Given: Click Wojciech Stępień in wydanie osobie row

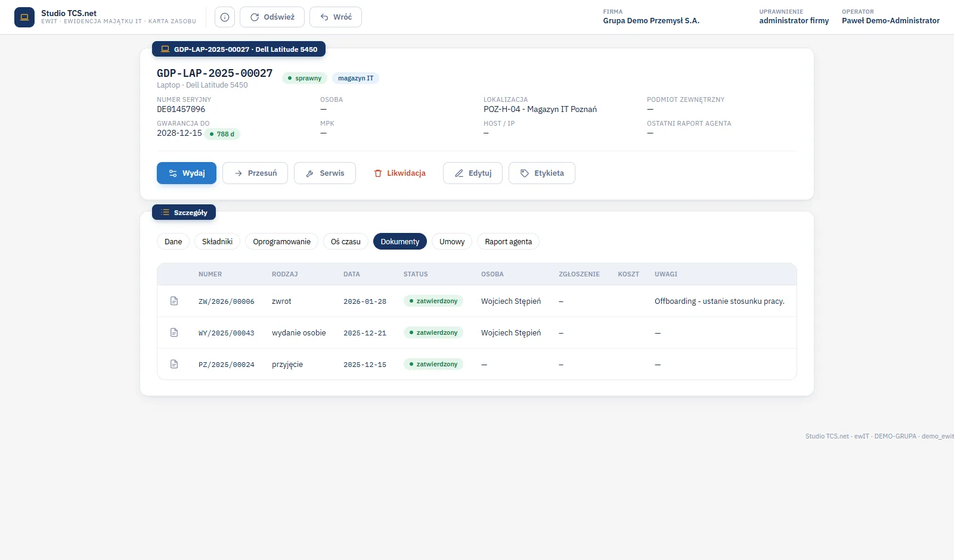Looking at the screenshot, I should [x=511, y=333].
